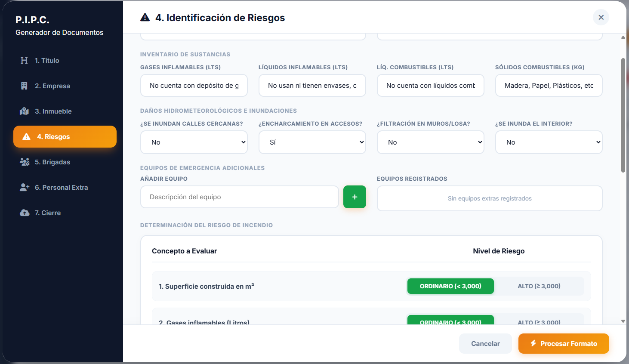Select ORDINARIO (< 3,000) for Superficie construida

tap(450, 286)
